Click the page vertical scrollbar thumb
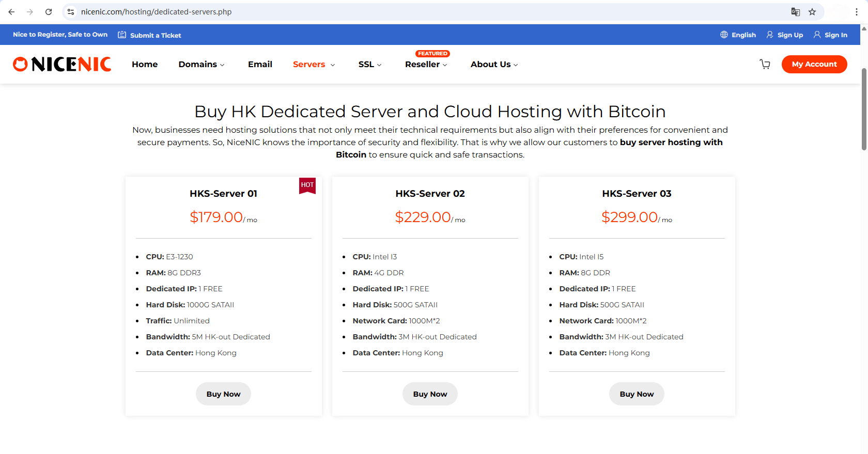 pyautogui.click(x=864, y=109)
